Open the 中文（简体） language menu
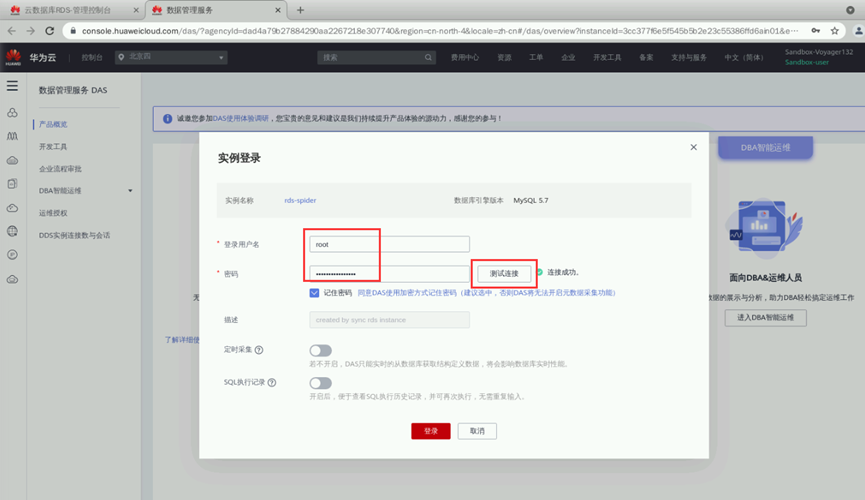This screenshot has height=500, width=865. tap(744, 57)
